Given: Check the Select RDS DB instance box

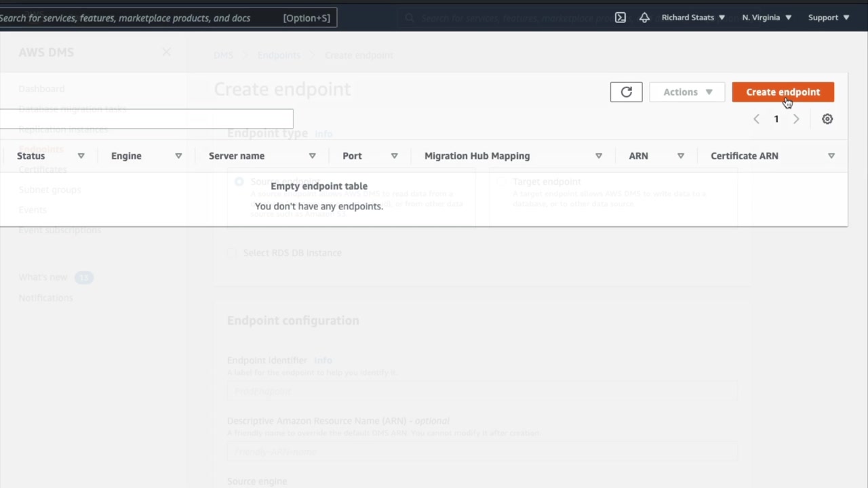Looking at the screenshot, I should pyautogui.click(x=232, y=253).
